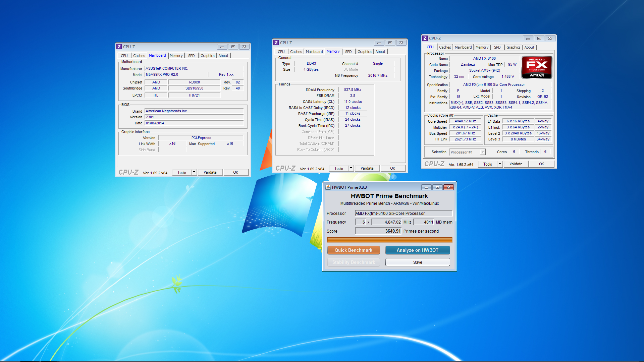Switch to Caches tab in Mainboard window

[x=139, y=56]
